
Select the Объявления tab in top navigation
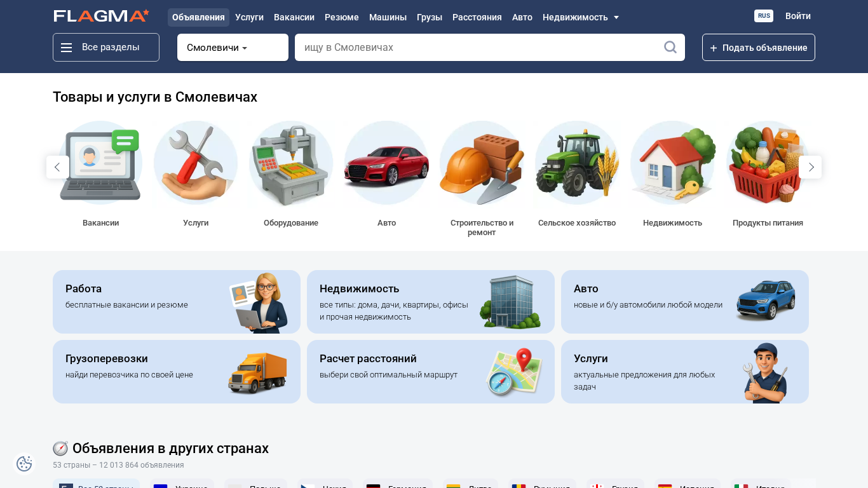[198, 17]
